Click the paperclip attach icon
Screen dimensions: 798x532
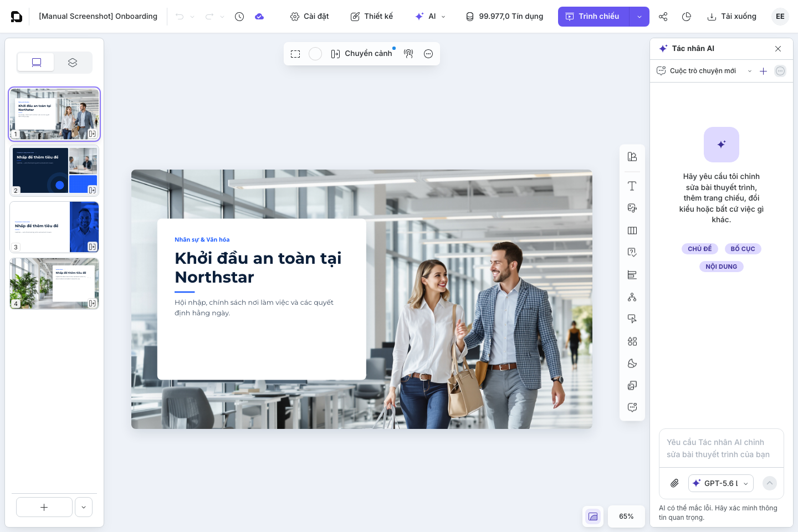[674, 483]
